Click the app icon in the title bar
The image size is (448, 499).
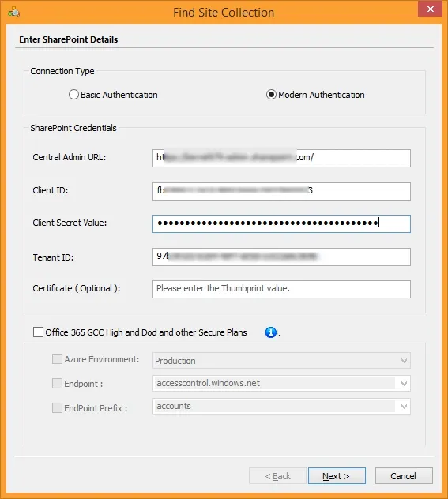13,13
